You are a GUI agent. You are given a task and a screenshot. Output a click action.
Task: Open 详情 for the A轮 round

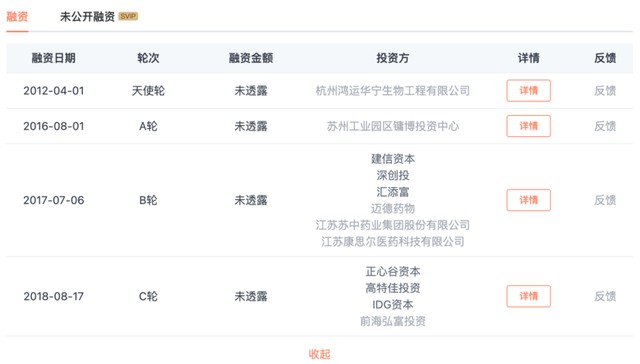tap(529, 126)
